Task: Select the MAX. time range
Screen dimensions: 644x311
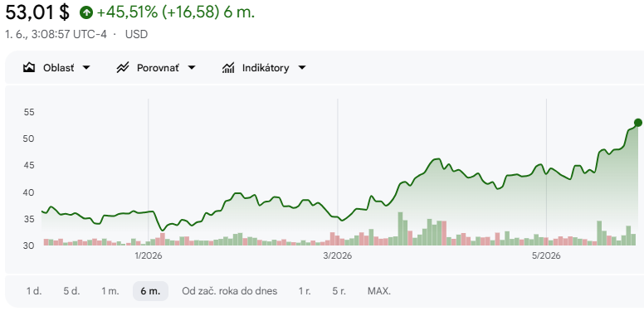Action: click(x=379, y=291)
